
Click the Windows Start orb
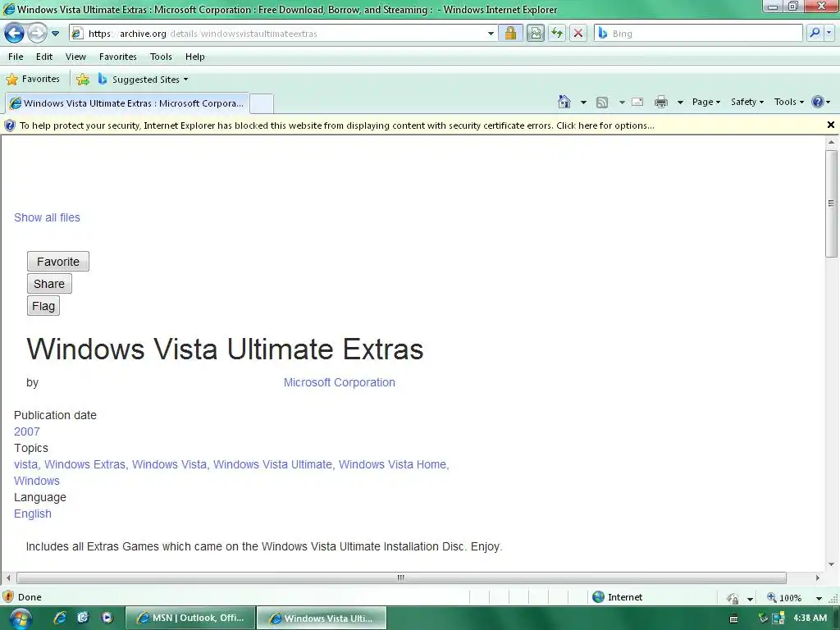(x=20, y=619)
